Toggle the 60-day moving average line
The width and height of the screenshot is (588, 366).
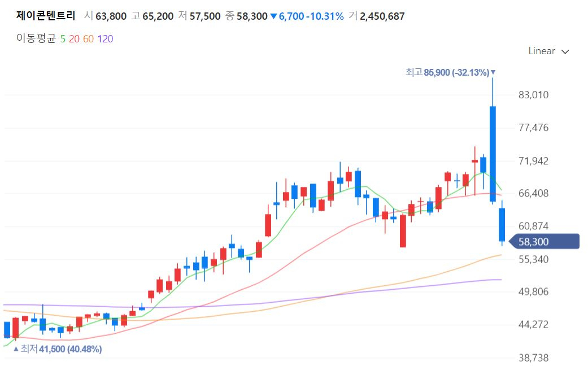click(88, 39)
